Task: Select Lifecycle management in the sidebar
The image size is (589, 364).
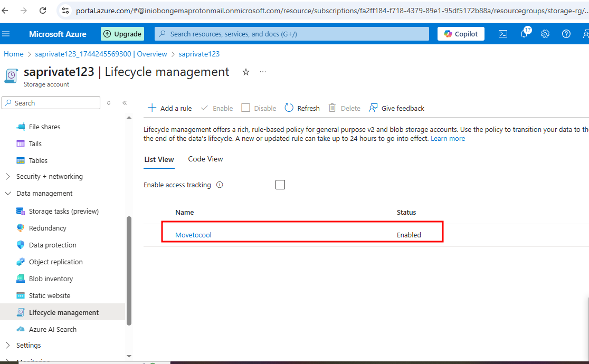Action: (62, 312)
